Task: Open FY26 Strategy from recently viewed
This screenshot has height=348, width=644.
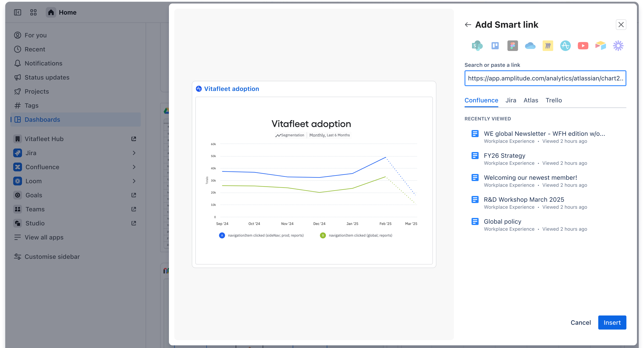Action: (x=505, y=155)
